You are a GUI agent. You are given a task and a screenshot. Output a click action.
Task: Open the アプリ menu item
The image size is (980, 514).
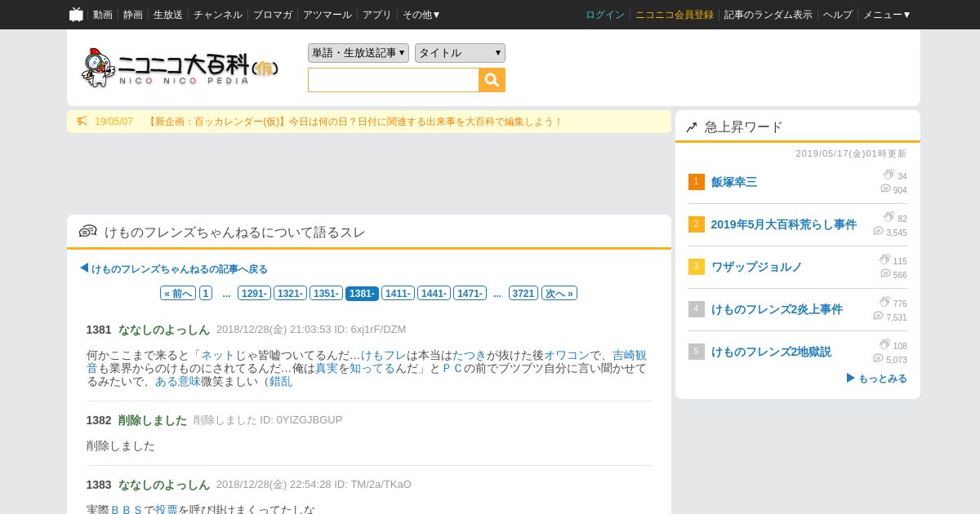tap(377, 15)
